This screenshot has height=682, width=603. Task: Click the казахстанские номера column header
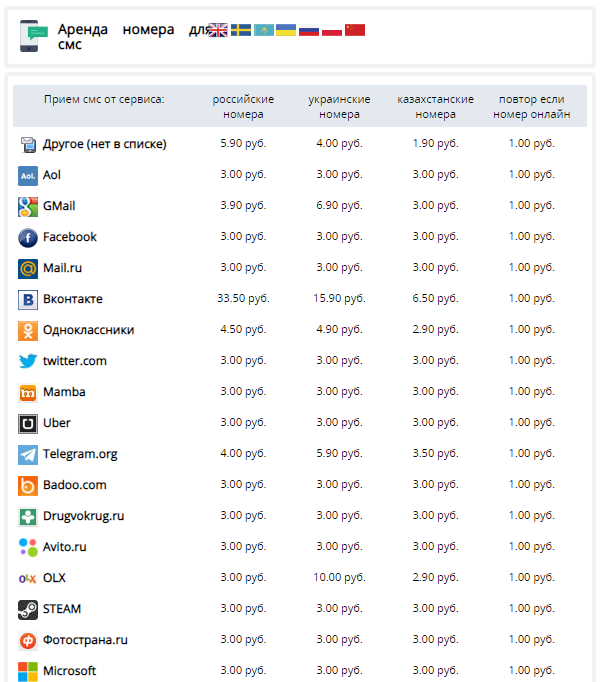(x=436, y=107)
